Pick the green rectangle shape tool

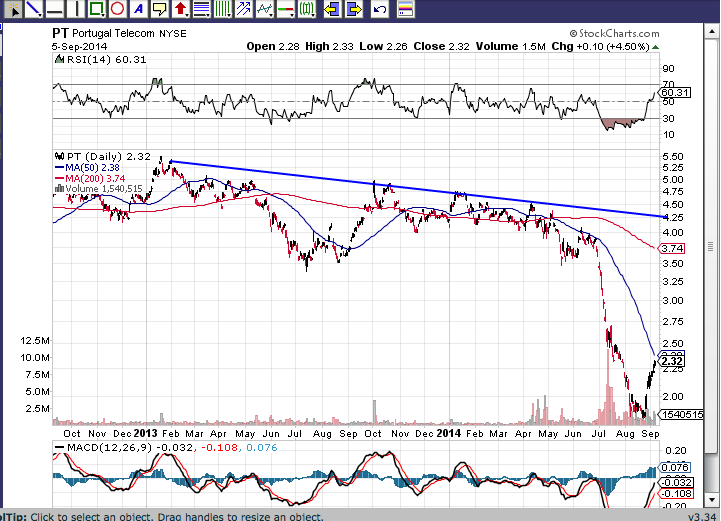pos(95,9)
